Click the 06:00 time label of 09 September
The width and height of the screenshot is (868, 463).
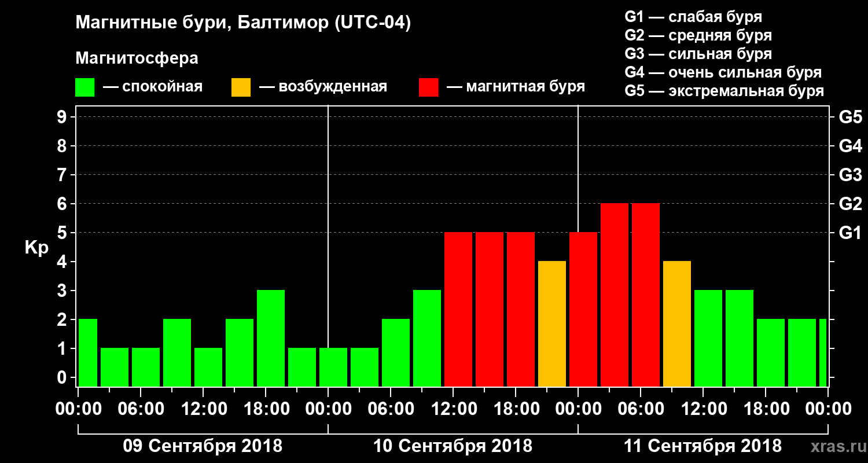pyautogui.click(x=141, y=409)
